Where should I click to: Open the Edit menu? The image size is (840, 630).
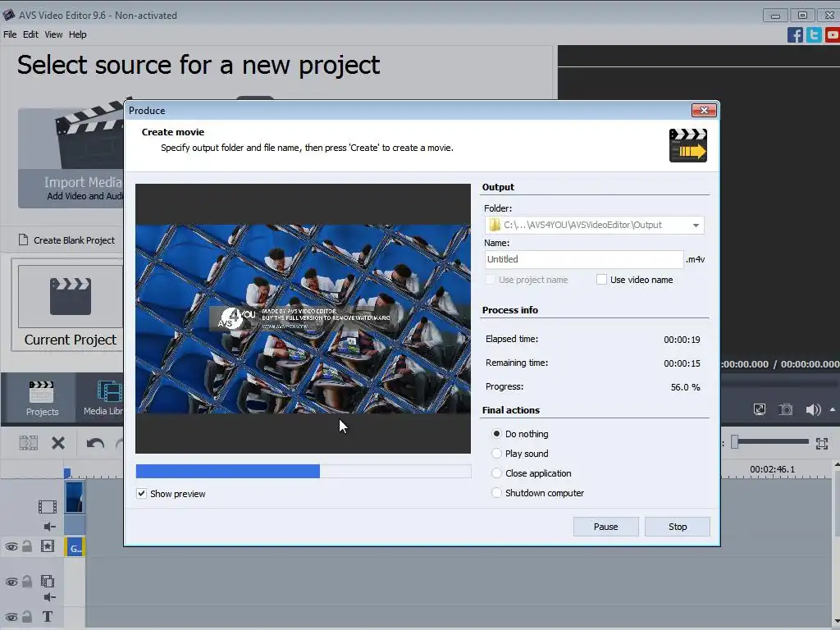tap(30, 34)
